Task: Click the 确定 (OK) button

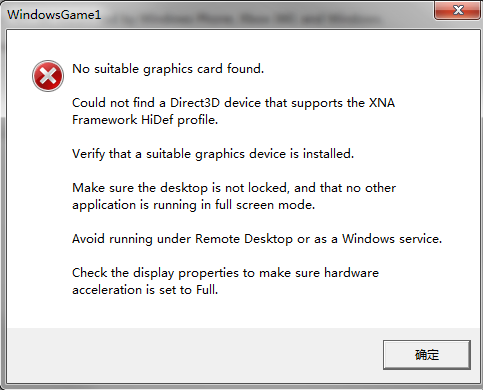Action: [x=427, y=355]
